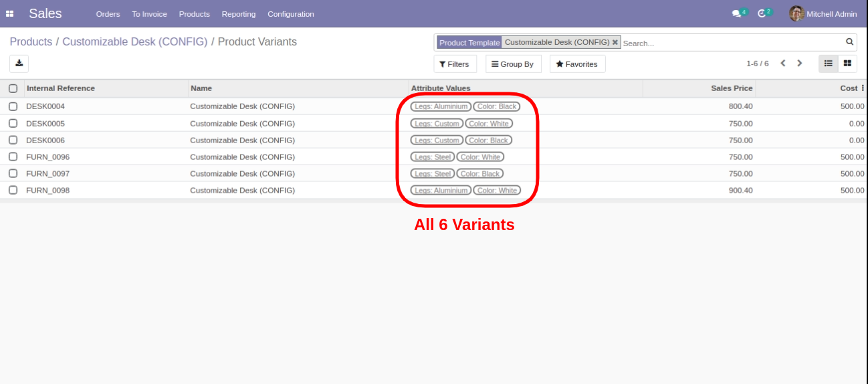
Task: Go to next page arrow
Action: click(x=799, y=64)
